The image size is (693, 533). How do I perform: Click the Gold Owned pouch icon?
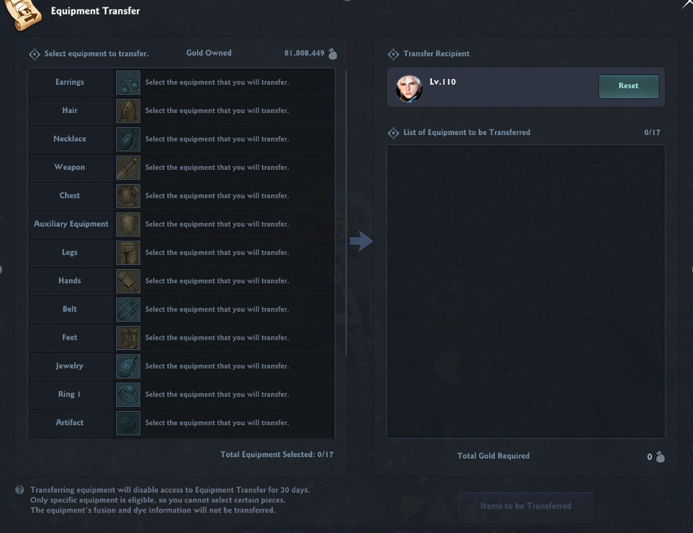(x=333, y=53)
